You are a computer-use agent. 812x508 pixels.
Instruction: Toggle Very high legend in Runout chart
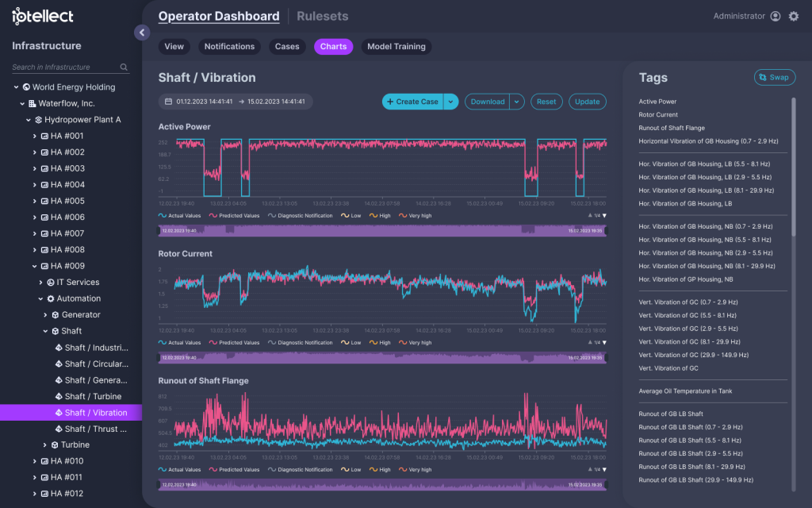coord(415,470)
